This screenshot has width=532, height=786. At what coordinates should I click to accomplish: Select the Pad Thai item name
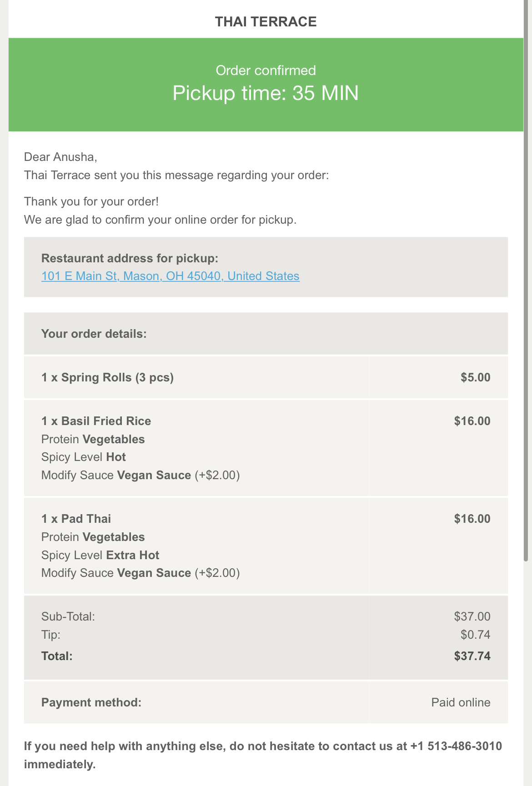click(x=76, y=519)
